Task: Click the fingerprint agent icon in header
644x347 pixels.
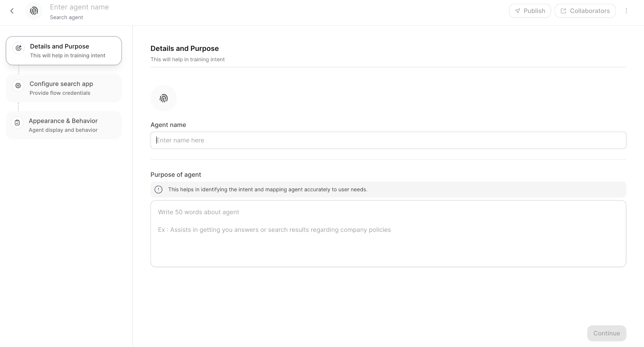Action: (34, 11)
